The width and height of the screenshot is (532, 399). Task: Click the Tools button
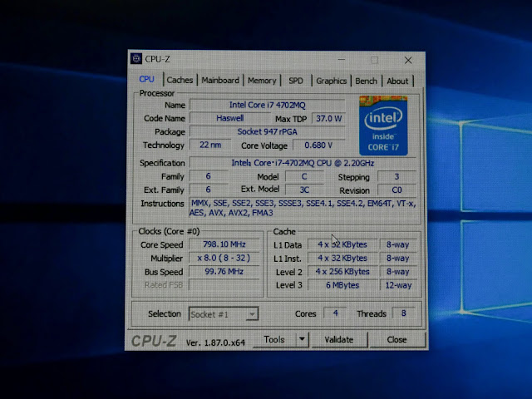[274, 339]
